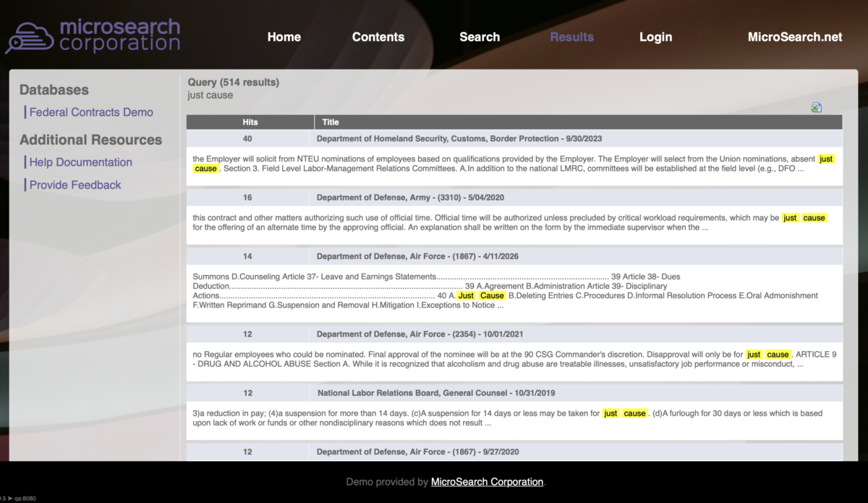Navigate to the Home page
The image size is (868, 503).
pos(284,37)
